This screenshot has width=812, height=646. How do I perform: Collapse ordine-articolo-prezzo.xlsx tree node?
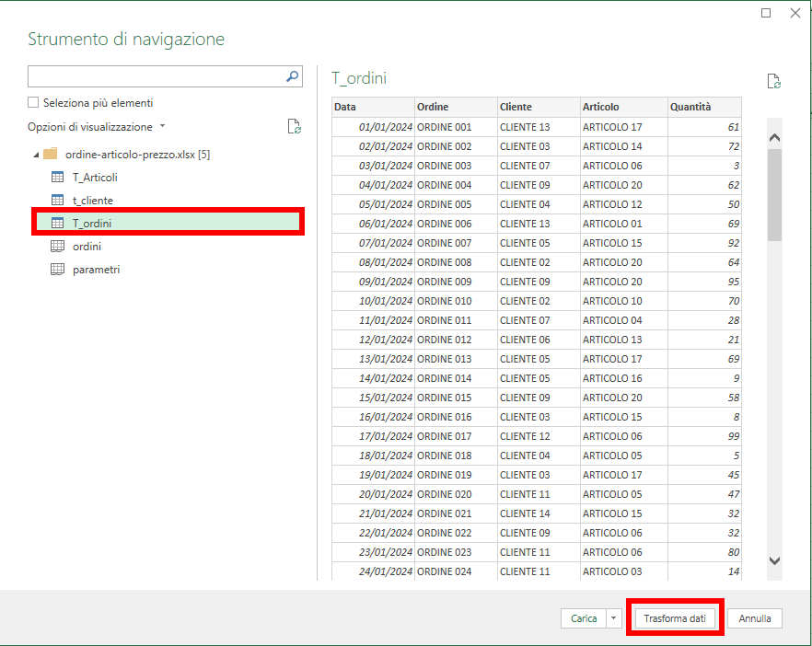click(x=36, y=155)
